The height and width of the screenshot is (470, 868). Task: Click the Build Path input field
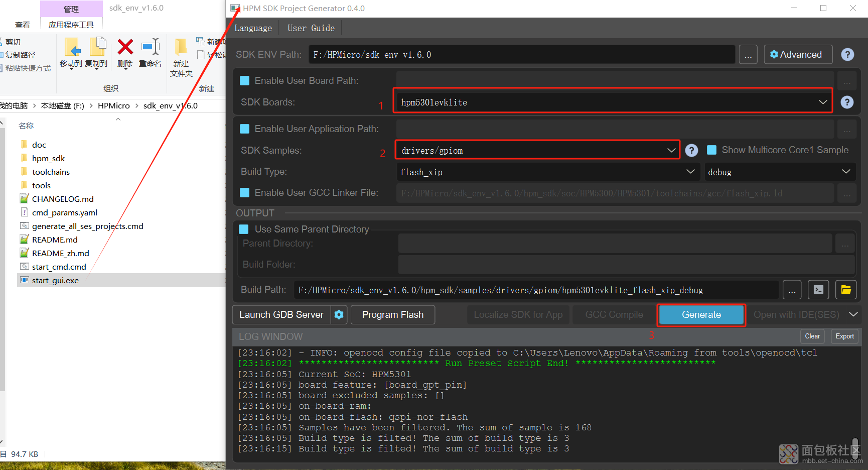tap(536, 290)
